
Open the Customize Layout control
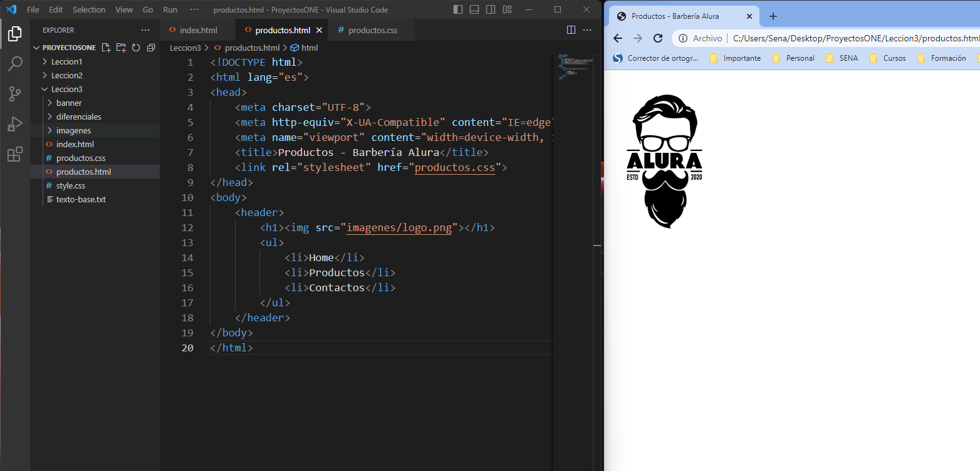(507, 9)
